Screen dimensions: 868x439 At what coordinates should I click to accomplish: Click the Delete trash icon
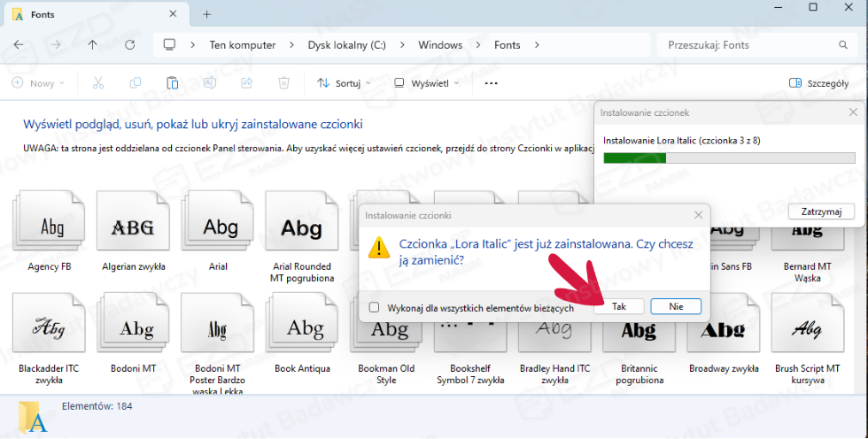pos(283,83)
